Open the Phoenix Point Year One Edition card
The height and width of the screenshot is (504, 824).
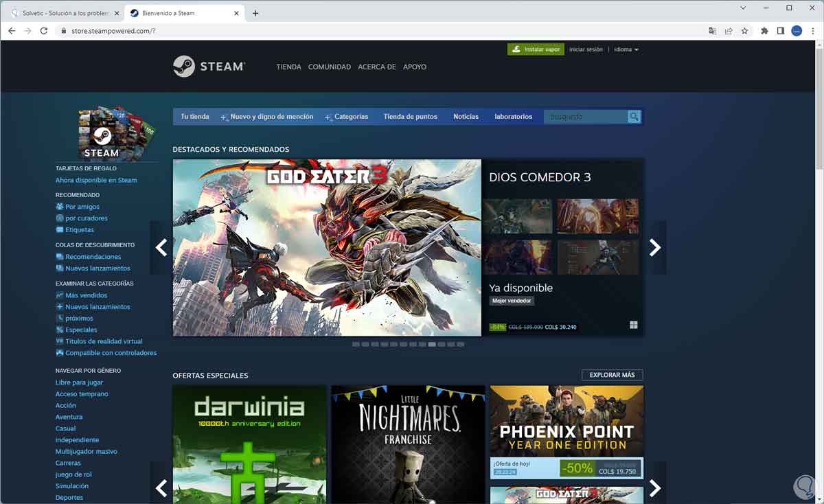[566, 432]
